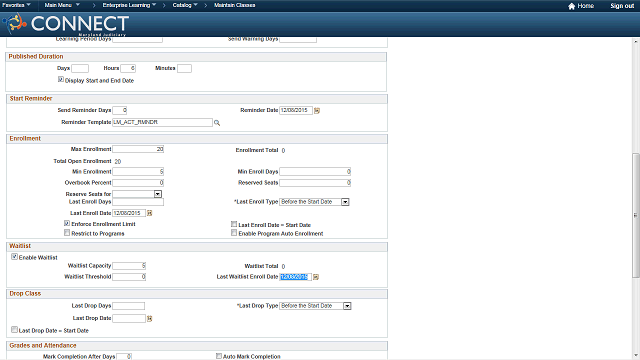
Task: Click the Reminder Date field
Action: [296, 110]
